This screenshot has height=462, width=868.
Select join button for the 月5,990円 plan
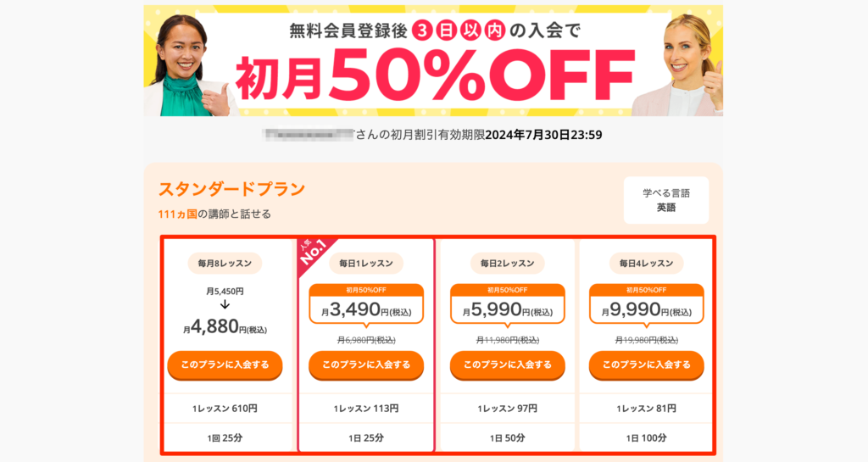click(507, 365)
